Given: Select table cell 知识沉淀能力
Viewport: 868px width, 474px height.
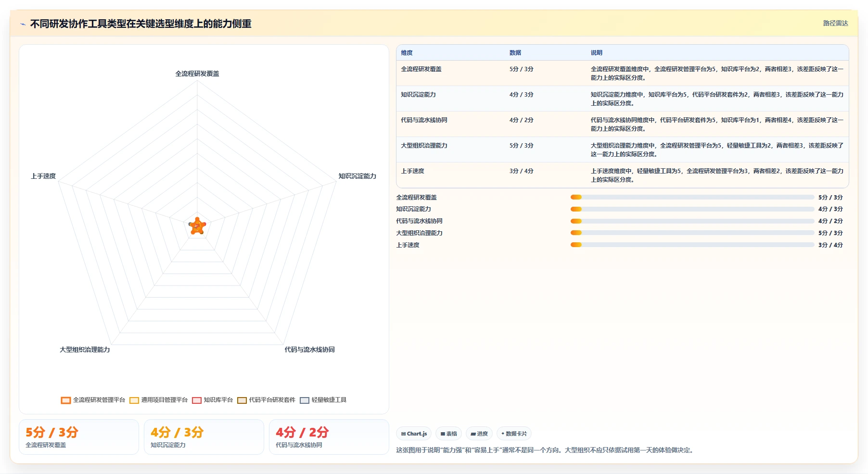Looking at the screenshot, I should (418, 95).
